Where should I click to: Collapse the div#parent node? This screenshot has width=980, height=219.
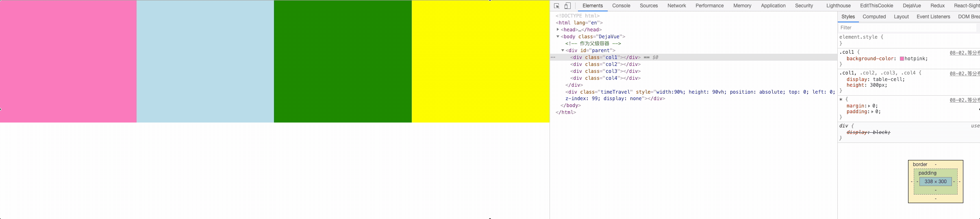tap(563, 50)
